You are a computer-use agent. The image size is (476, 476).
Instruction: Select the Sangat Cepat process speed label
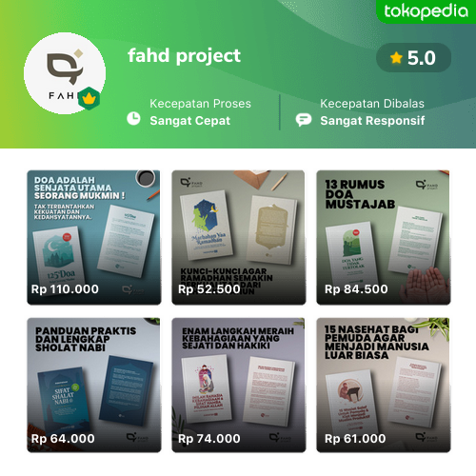tap(189, 121)
